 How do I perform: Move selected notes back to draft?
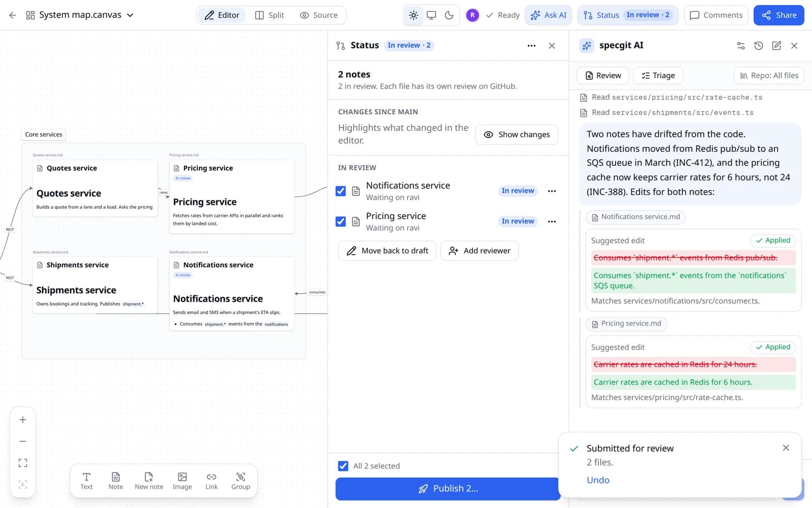pos(387,251)
